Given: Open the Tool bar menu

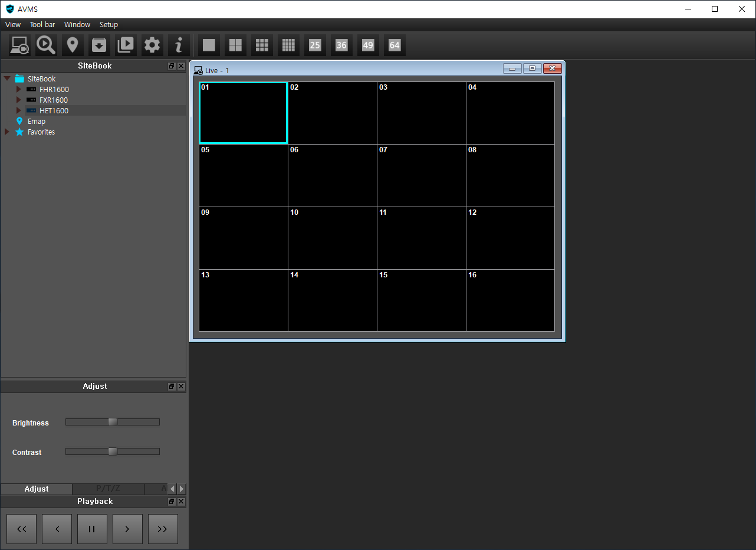Looking at the screenshot, I should click(x=42, y=25).
